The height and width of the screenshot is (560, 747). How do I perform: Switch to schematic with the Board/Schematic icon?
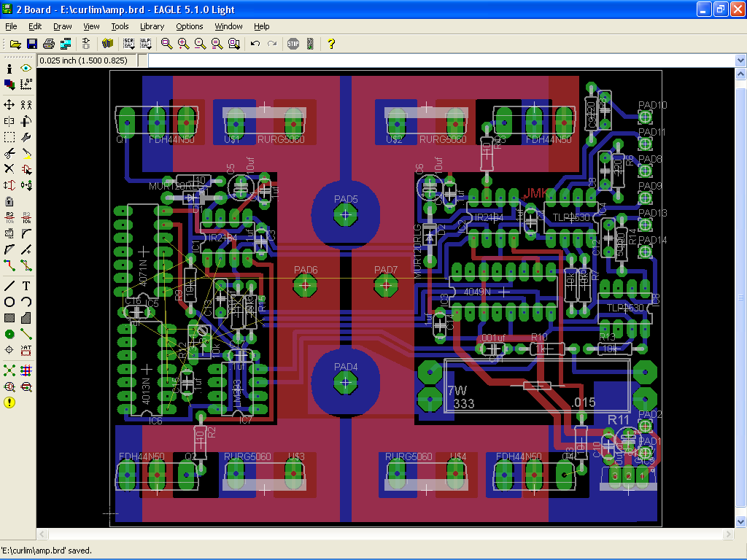86,44
